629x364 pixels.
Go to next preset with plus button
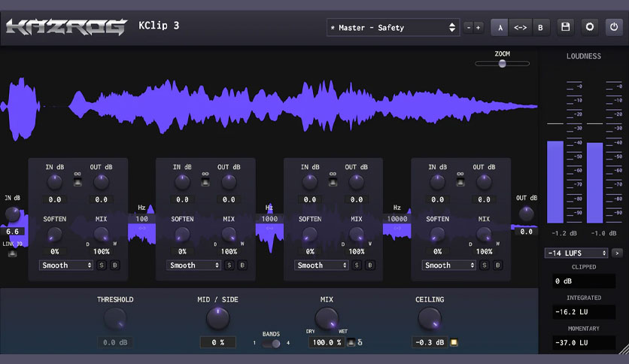pos(479,28)
